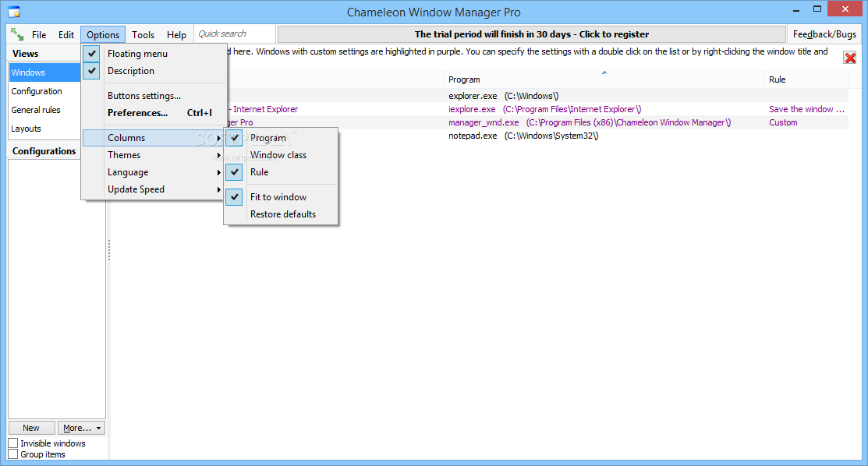Viewport: 868px width, 466px height.
Task: Open Feedback/Bugs
Action: point(824,34)
